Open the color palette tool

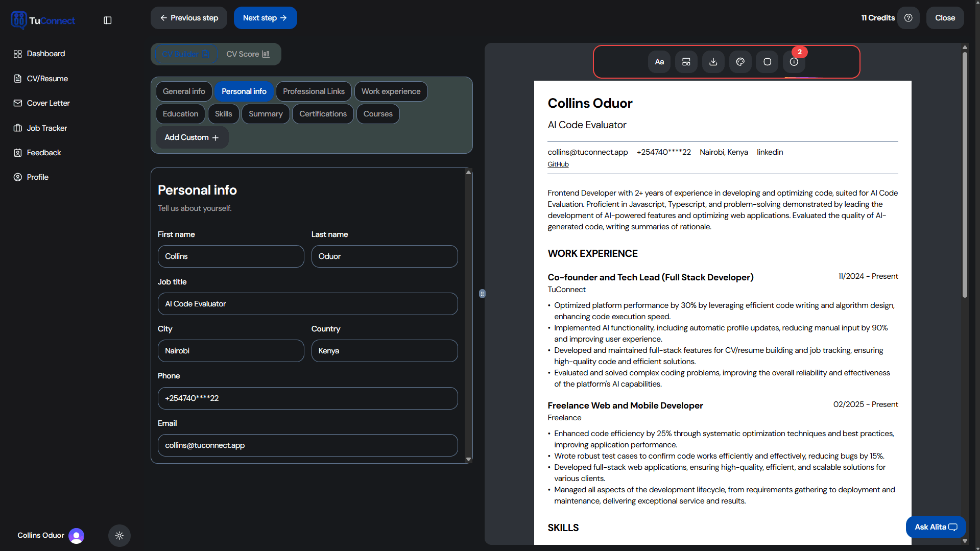[x=740, y=61]
